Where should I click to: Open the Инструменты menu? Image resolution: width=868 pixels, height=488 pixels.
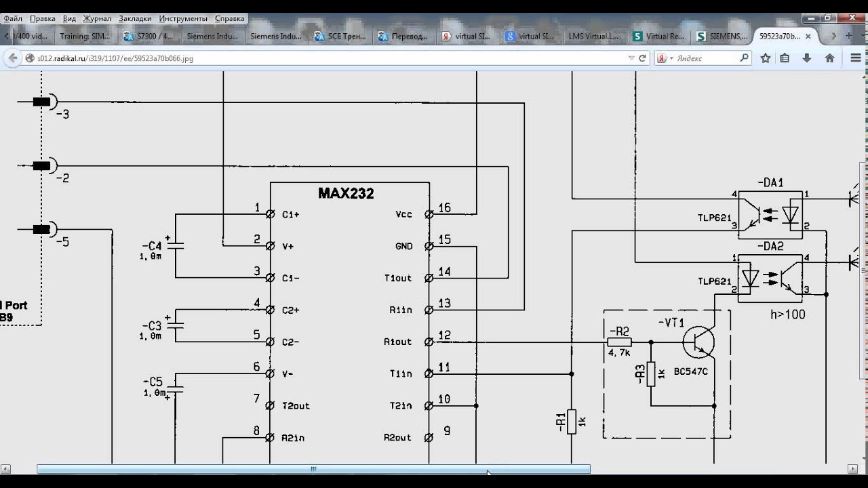tap(183, 18)
